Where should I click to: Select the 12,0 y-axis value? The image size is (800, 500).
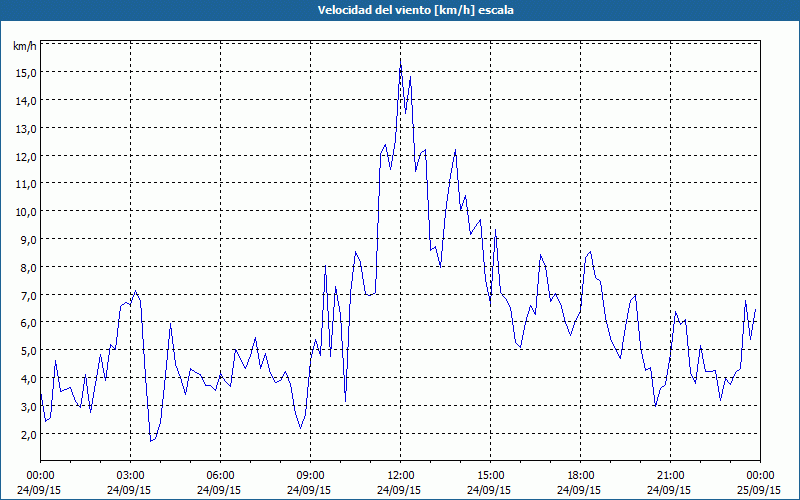26,157
